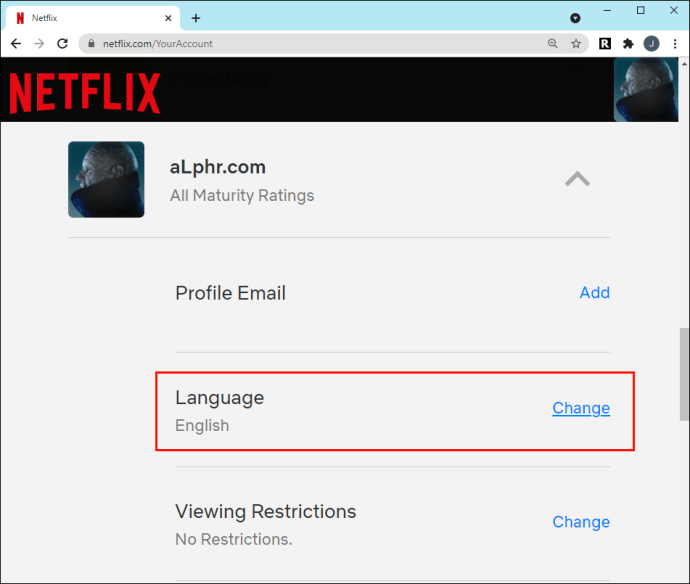Close the Netflix tab
Screen dimensions: 690x584
[x=168, y=18]
